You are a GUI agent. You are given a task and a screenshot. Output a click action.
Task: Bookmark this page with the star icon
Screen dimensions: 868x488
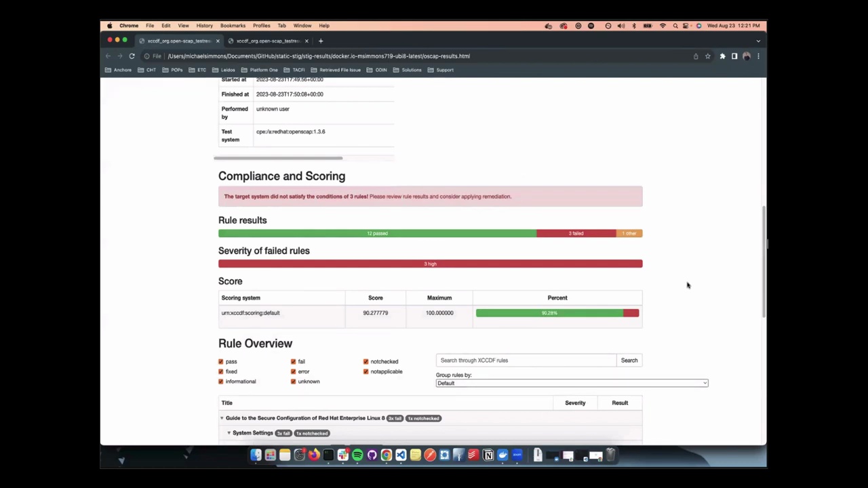click(707, 56)
